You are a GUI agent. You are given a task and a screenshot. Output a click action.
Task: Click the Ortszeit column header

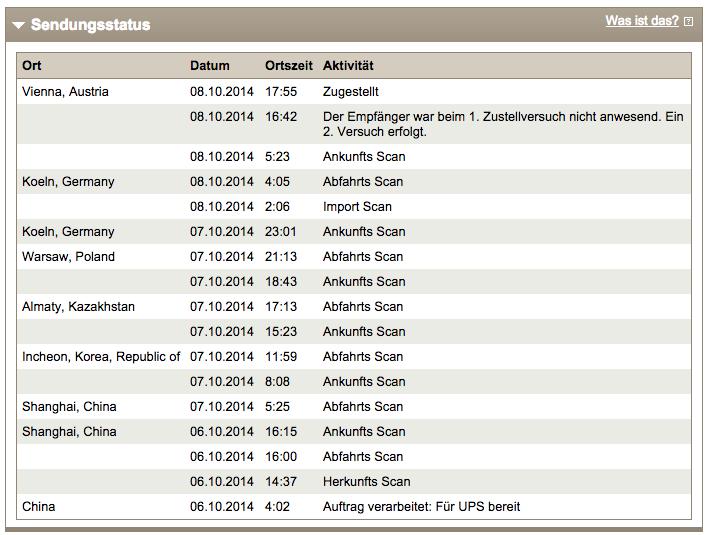tap(288, 66)
